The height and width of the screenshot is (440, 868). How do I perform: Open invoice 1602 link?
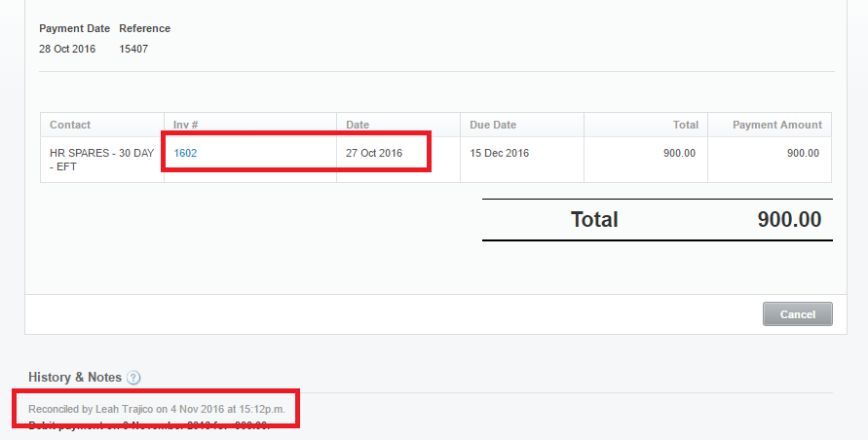coord(185,153)
